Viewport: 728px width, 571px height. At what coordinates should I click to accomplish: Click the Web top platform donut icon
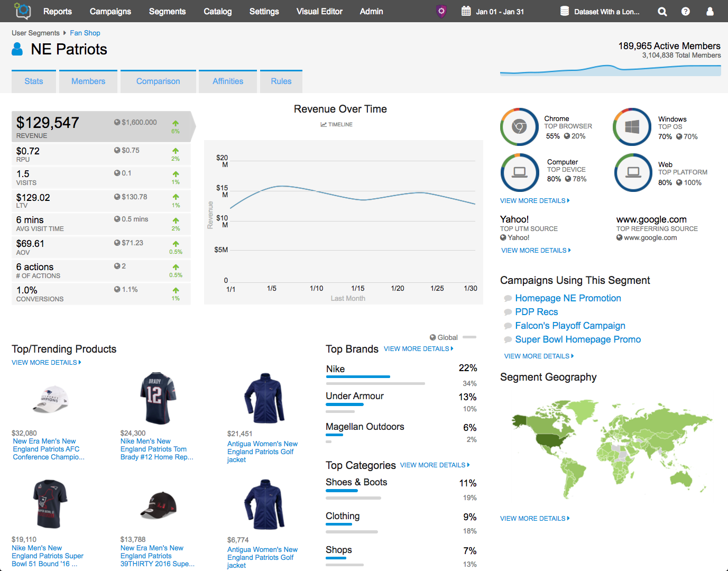(633, 172)
